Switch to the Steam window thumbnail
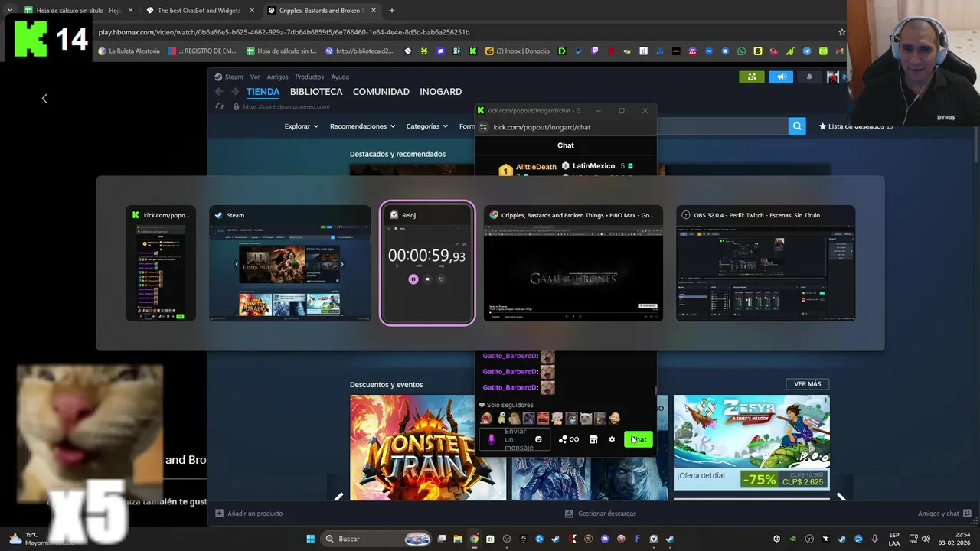 coord(289,262)
